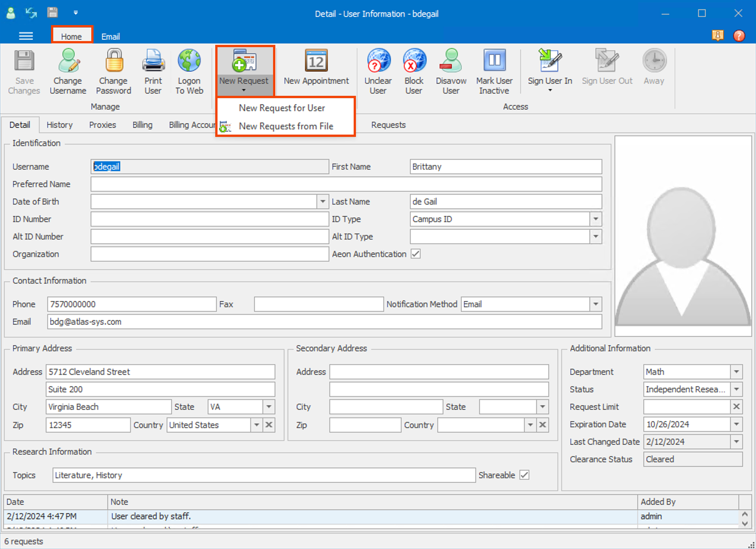
Task: Select New Request for User menu item
Action: tap(282, 108)
